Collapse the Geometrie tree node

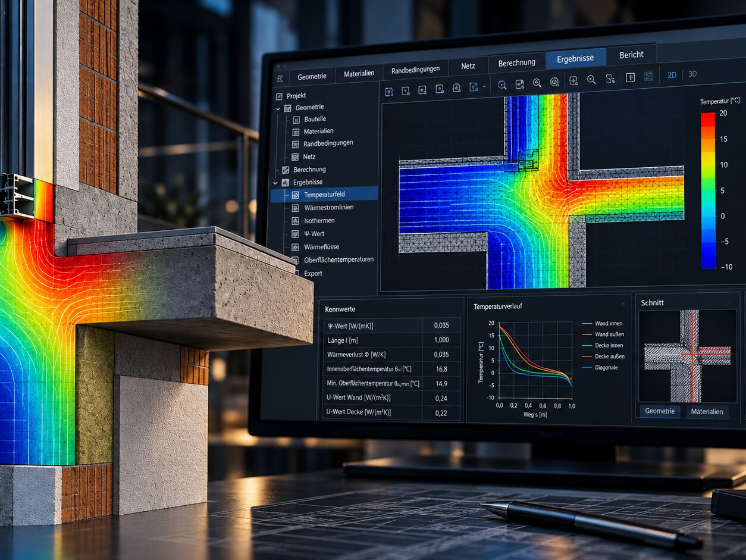[x=277, y=108]
